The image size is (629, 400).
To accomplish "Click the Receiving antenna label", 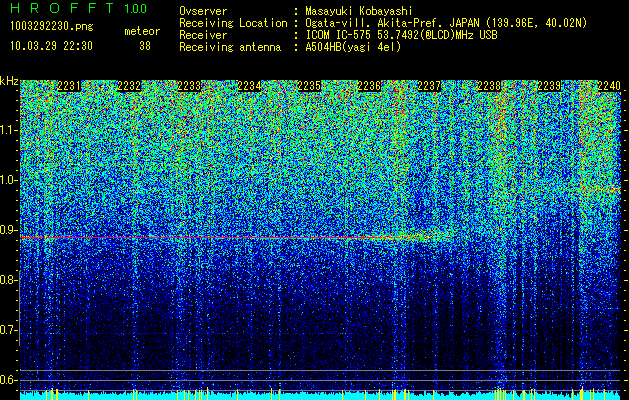I will 230,47.
